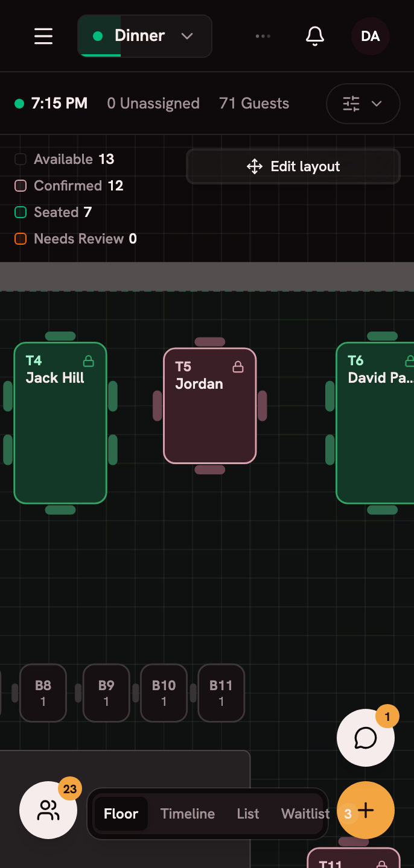The width and height of the screenshot is (414, 868).
Task: Click the sliders filter icon
Action: click(351, 104)
